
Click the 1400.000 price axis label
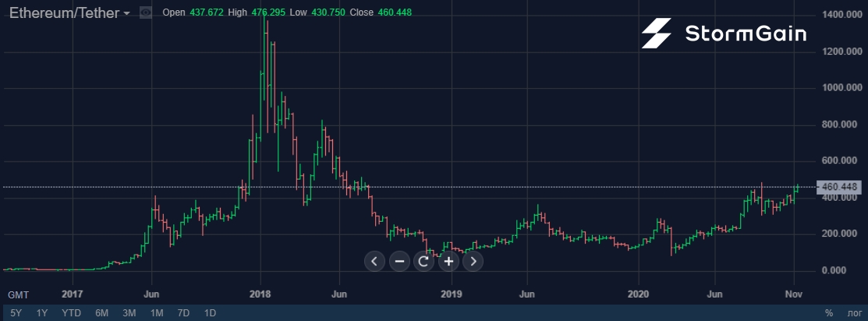click(842, 14)
